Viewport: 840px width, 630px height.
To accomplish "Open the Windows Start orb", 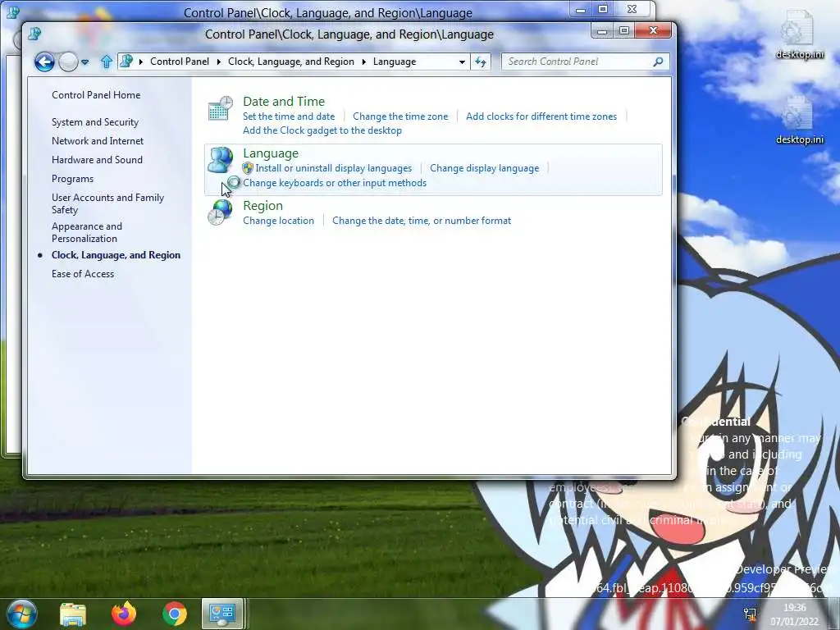I will pyautogui.click(x=21, y=614).
